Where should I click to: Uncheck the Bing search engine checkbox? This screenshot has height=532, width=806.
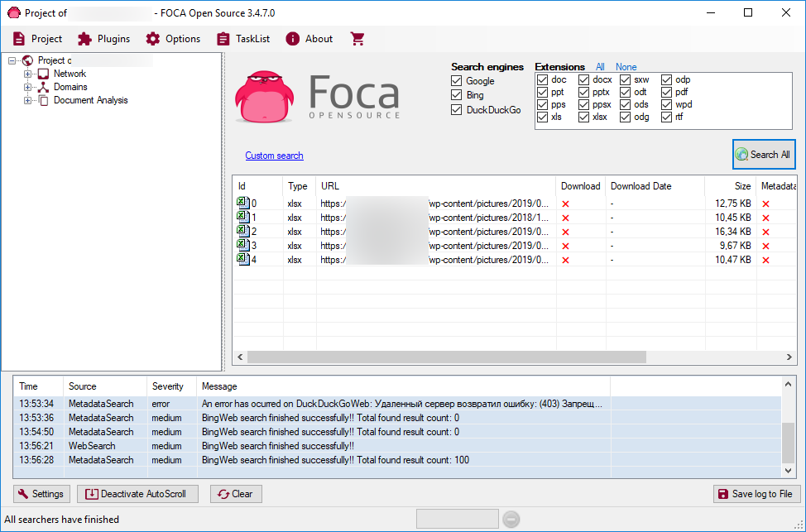pyautogui.click(x=457, y=95)
